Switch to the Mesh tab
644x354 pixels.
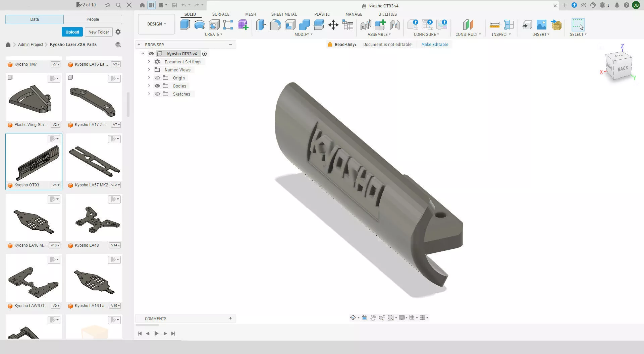tap(251, 14)
